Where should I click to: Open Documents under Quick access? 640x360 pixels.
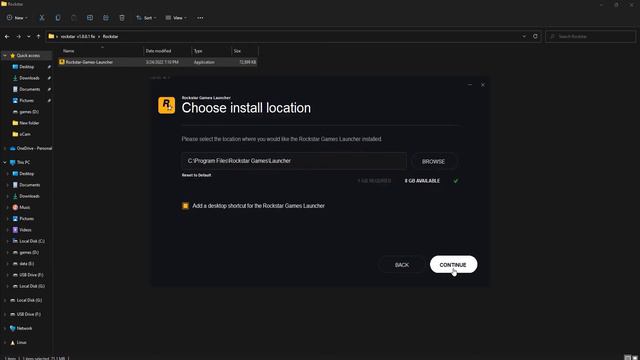(x=29, y=89)
